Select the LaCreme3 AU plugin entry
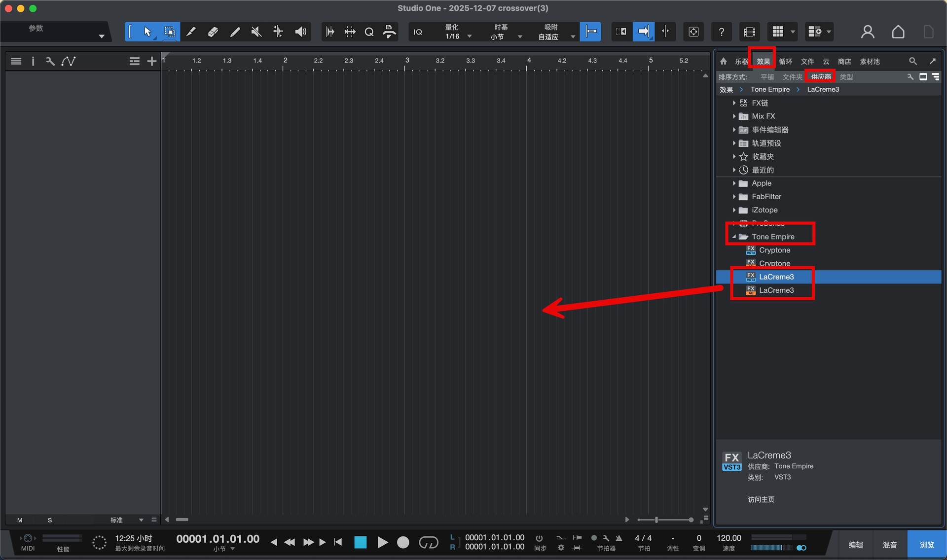Screen dimensions: 947x560 [776, 290]
